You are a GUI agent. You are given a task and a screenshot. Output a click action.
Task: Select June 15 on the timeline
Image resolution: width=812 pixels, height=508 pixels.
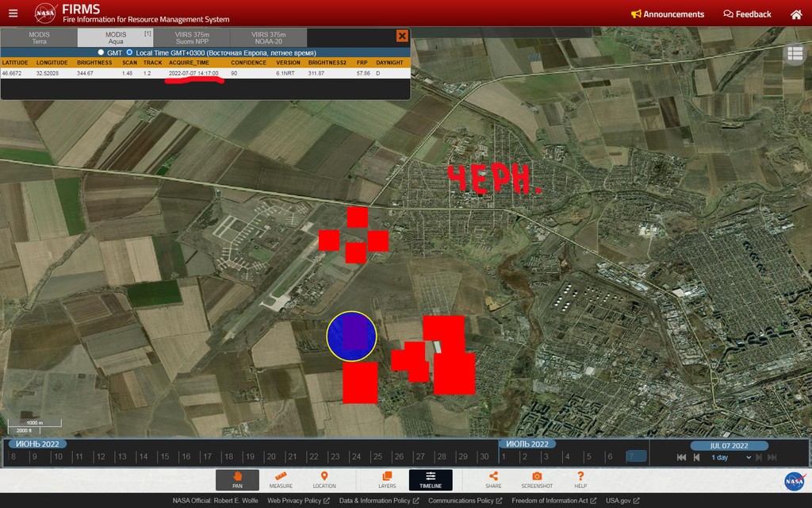pos(165,456)
